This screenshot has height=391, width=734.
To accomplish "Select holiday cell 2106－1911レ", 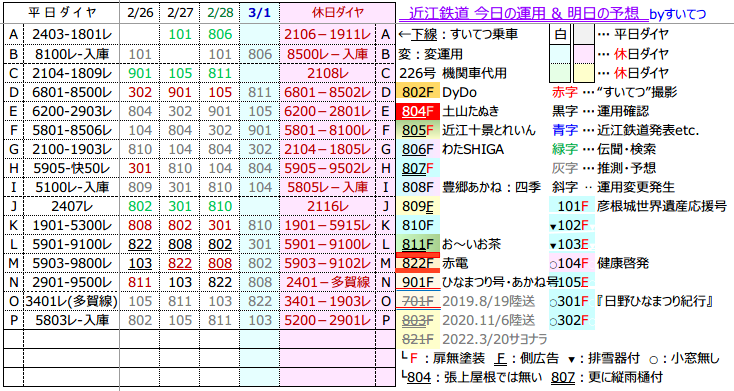I will pyautogui.click(x=328, y=35).
